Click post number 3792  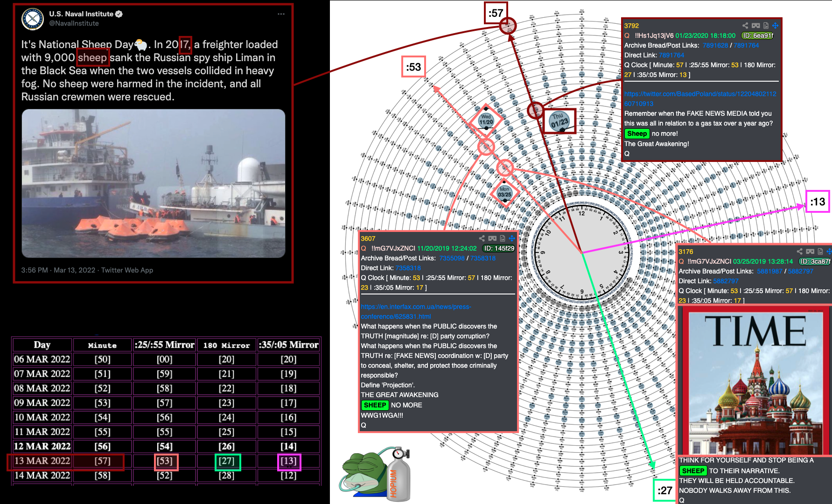(x=631, y=26)
